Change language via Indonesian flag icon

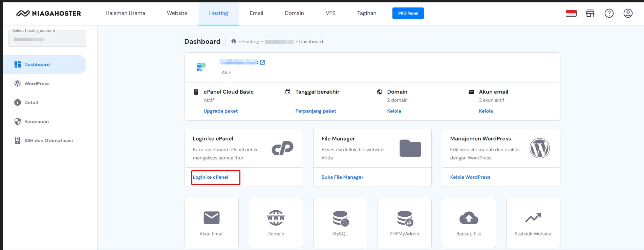pyautogui.click(x=571, y=13)
